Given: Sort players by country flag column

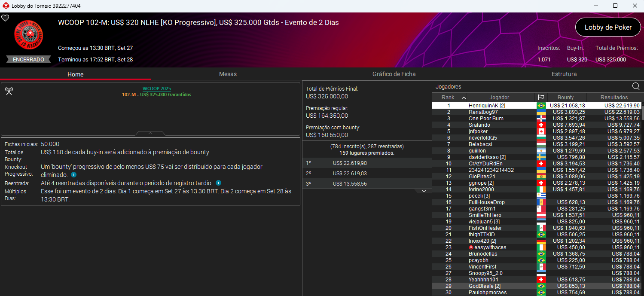Looking at the screenshot, I should point(541,98).
